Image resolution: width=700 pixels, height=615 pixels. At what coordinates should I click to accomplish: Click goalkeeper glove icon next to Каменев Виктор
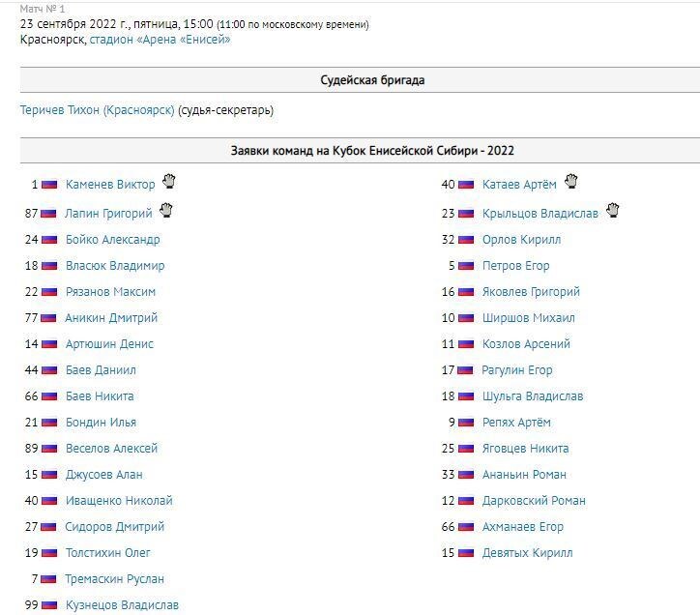coord(169,182)
